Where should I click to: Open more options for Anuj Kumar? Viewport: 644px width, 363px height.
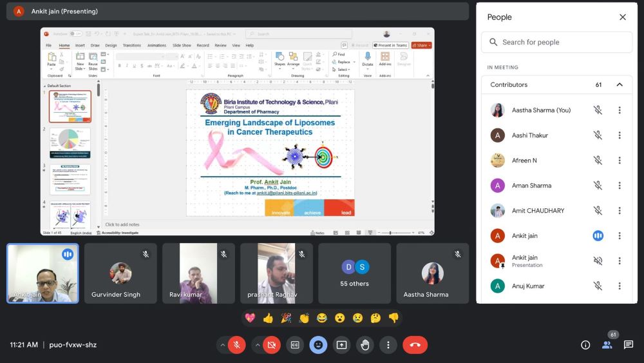pos(620,286)
